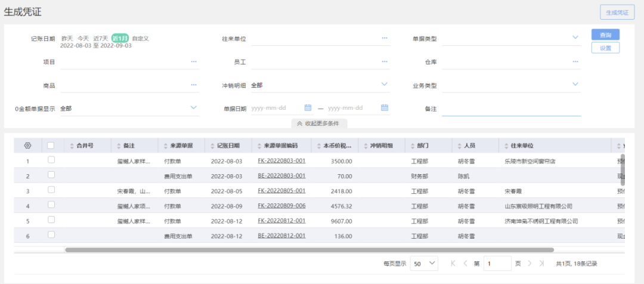Viewport: 644px width, 284px height.
Task: Select the 今天 date range
Action: coord(83,38)
